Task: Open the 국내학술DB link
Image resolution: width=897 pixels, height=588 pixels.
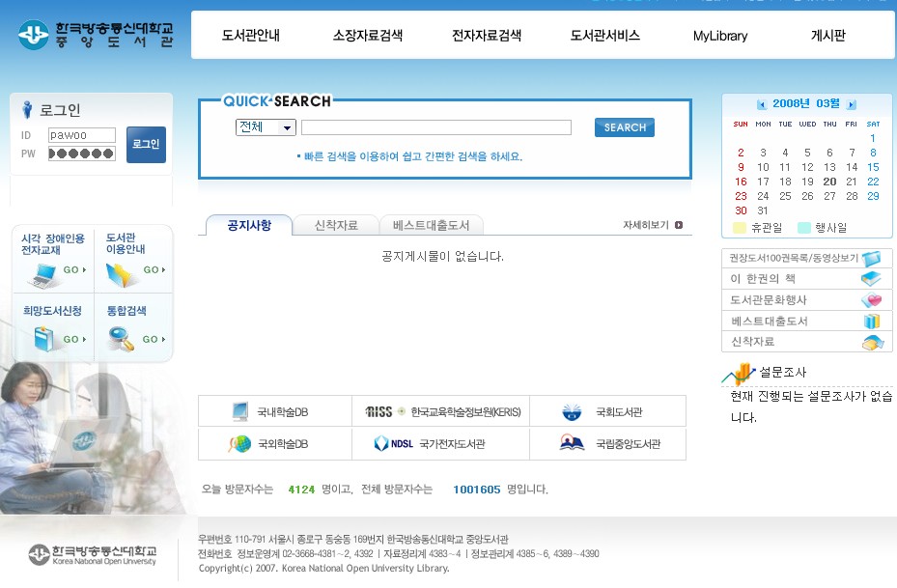Action: pyautogui.click(x=283, y=412)
